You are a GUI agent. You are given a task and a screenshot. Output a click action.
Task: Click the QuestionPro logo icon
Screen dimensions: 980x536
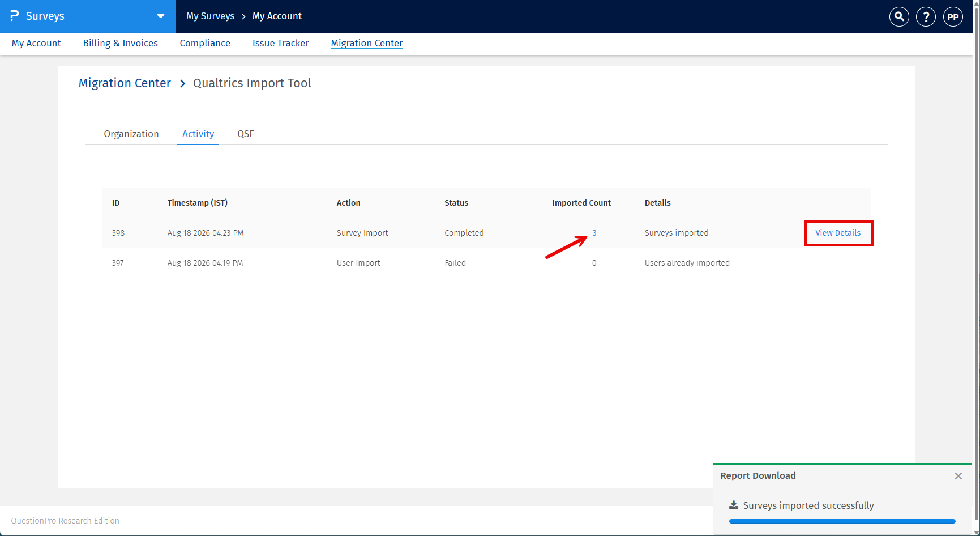pos(15,16)
